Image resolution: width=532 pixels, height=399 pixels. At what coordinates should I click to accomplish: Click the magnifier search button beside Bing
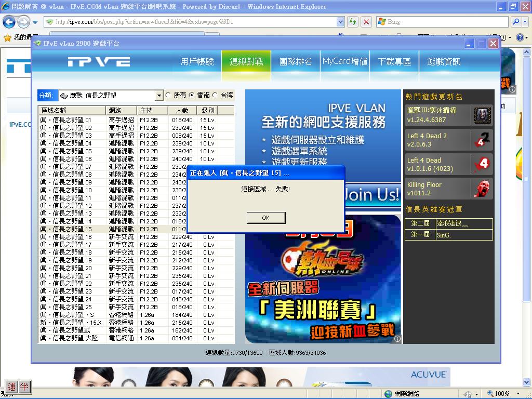[x=516, y=22]
